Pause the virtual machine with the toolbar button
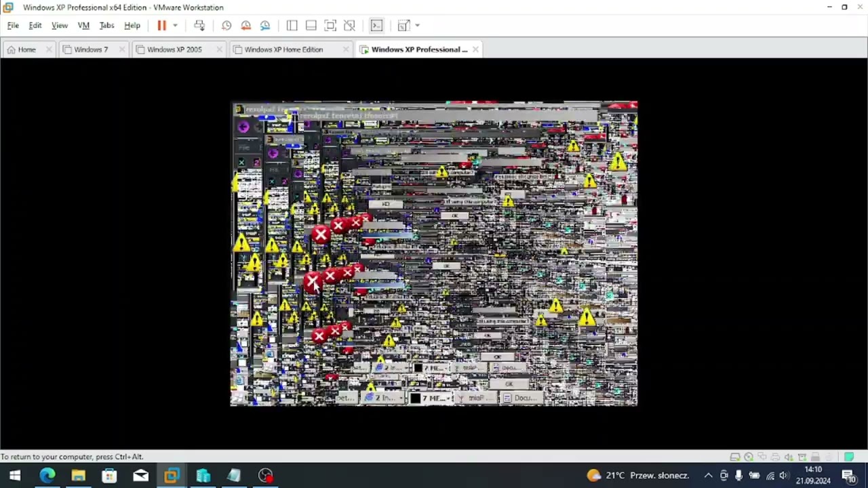The height and width of the screenshot is (488, 868). coord(161,26)
